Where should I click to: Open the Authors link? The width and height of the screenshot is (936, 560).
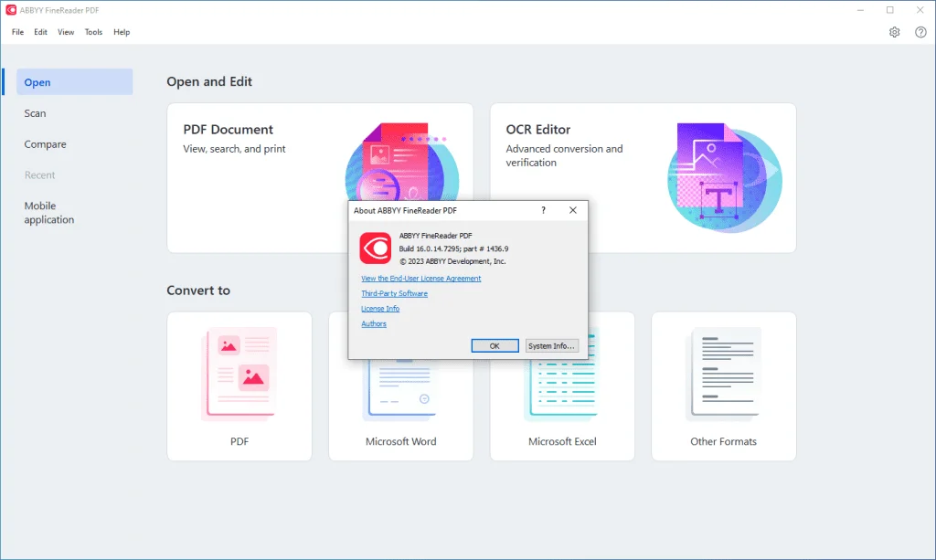374,323
